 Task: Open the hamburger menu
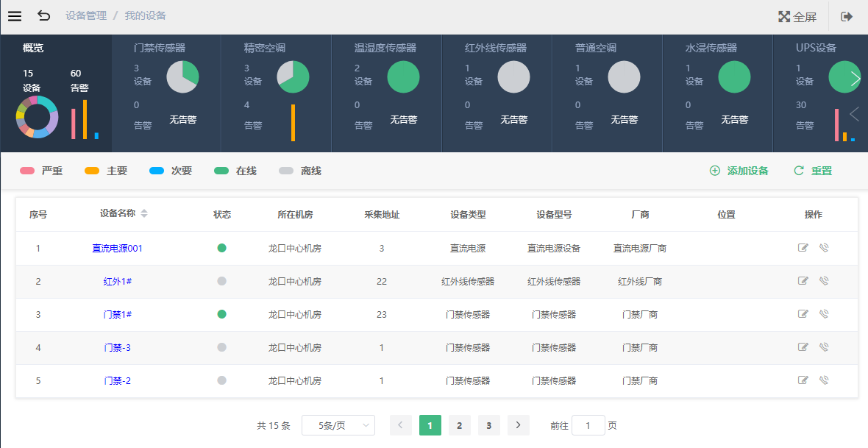(x=15, y=17)
